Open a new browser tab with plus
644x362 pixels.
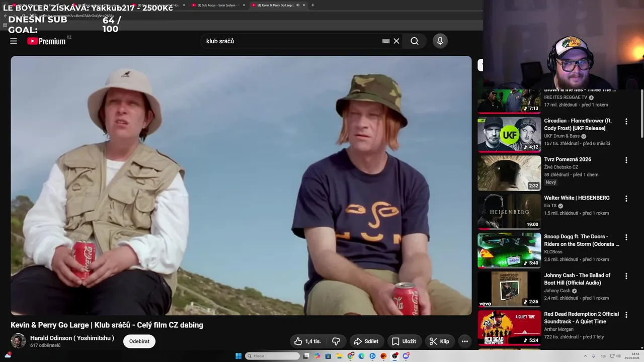[313, 5]
